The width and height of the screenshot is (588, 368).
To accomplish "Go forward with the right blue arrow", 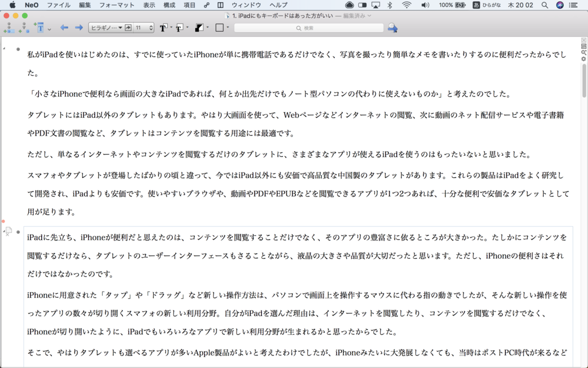I will pyautogui.click(x=79, y=28).
